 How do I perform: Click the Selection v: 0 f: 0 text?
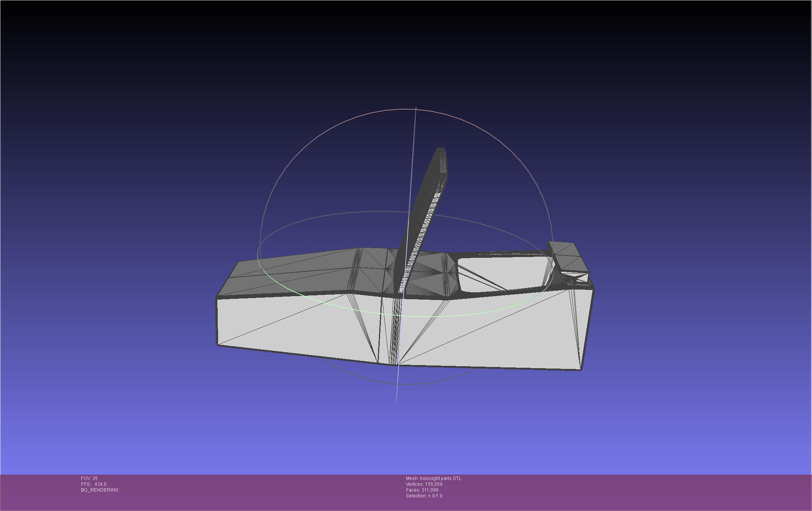pyautogui.click(x=424, y=496)
